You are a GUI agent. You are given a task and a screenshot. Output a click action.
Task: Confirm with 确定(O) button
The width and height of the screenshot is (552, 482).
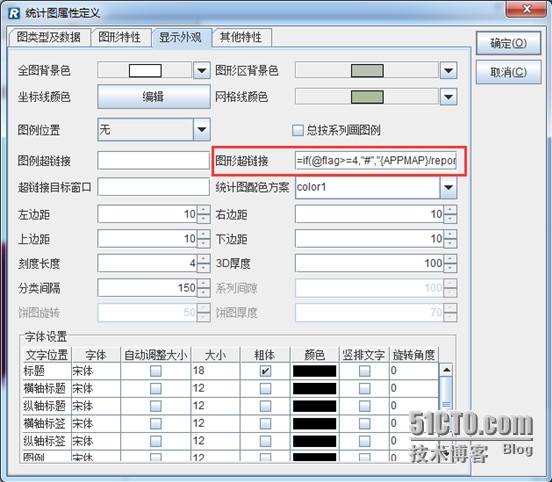tap(508, 43)
